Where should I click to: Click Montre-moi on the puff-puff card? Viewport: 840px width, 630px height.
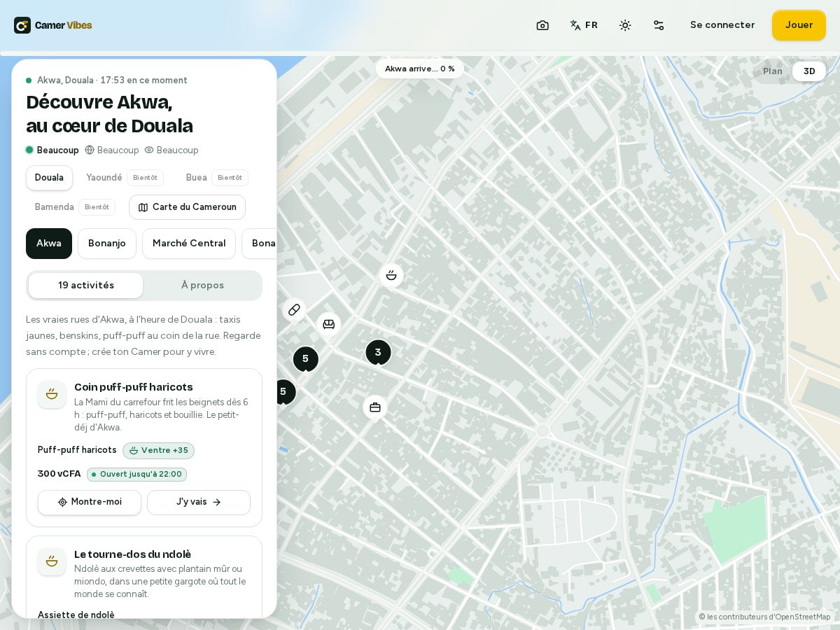point(90,503)
